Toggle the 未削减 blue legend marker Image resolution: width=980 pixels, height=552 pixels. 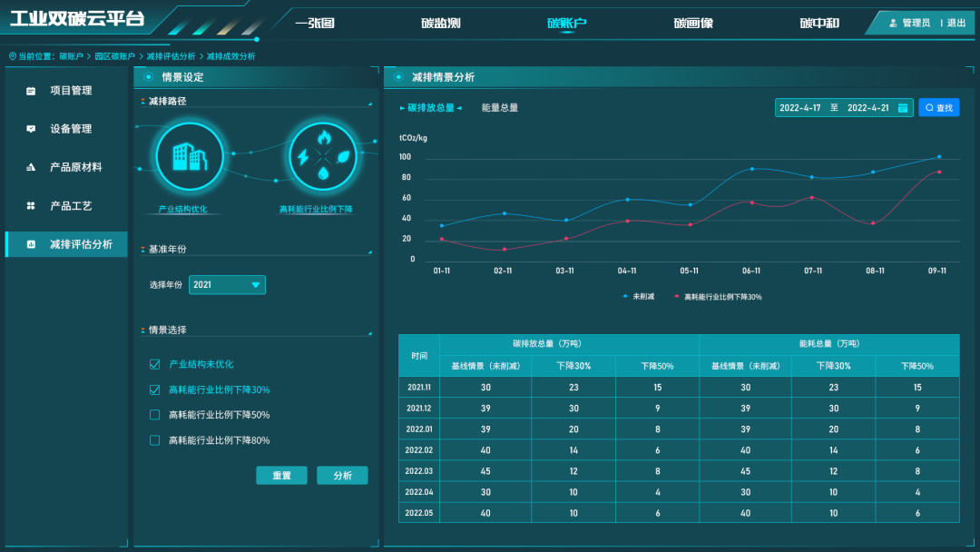click(625, 297)
